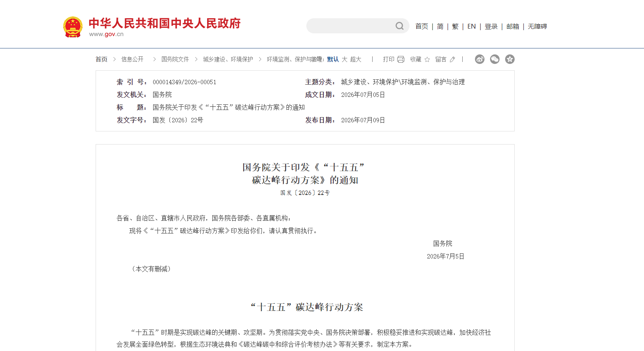Click the pencil message icon
Viewport: 644px width, 351px height.
[452, 59]
